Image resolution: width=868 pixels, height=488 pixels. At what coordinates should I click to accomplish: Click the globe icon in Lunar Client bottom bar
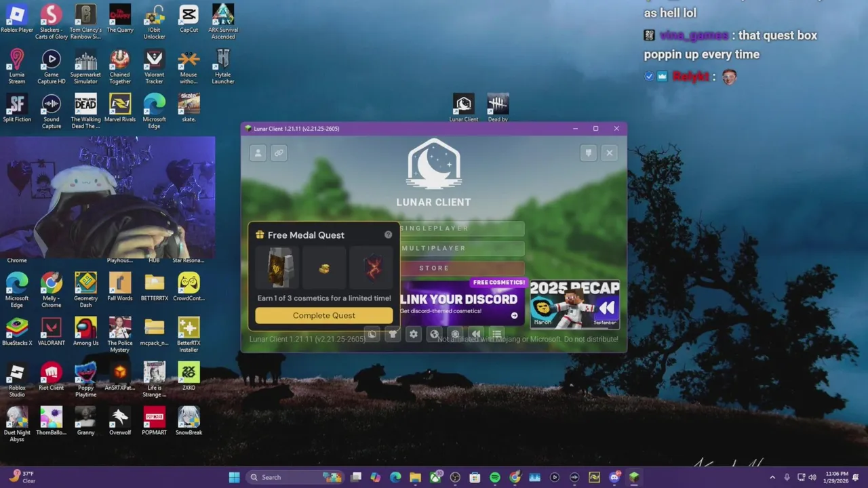[x=435, y=334]
